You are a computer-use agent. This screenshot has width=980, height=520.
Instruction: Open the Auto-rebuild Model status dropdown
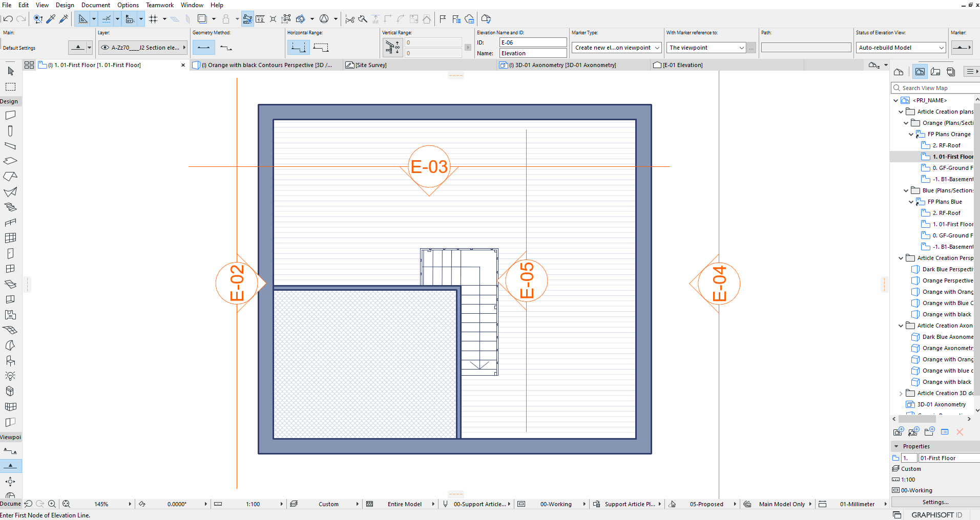(x=900, y=47)
